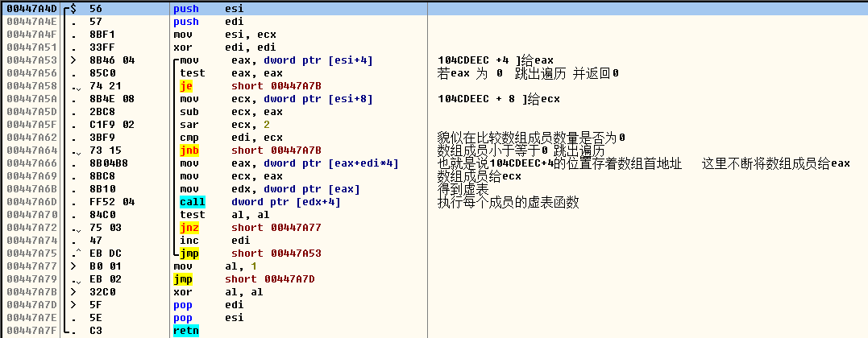Image resolution: width=868 pixels, height=338 pixels.
Task: Click hex byte 5E
Action: pyautogui.click(x=95, y=318)
